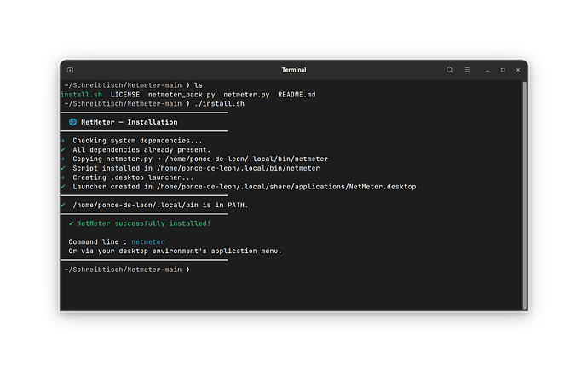Click the README.md filename in listing
Screen dimensions: 588x371
[297, 95]
